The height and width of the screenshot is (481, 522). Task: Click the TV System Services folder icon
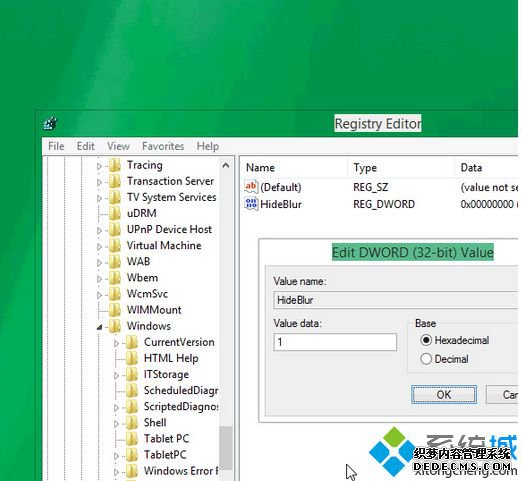pyautogui.click(x=115, y=197)
